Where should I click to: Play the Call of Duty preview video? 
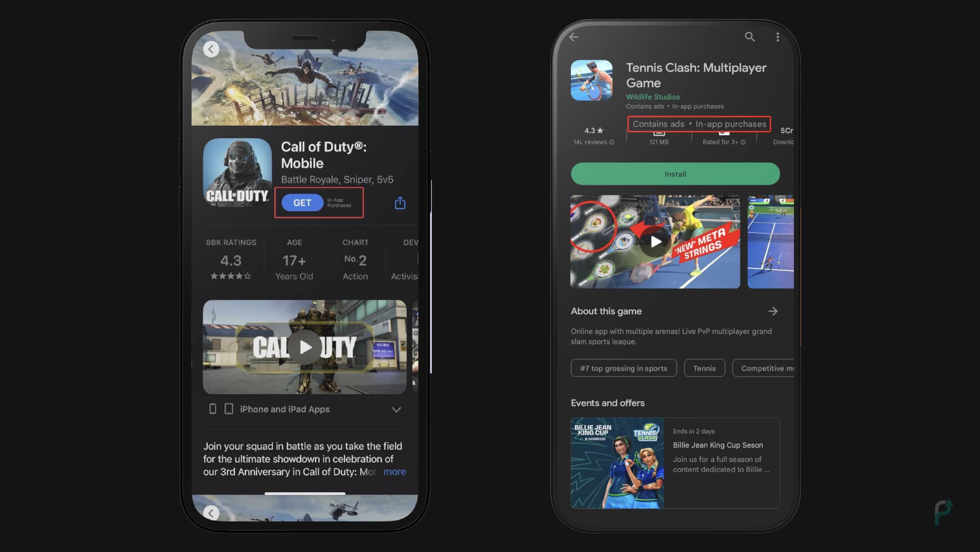305,347
